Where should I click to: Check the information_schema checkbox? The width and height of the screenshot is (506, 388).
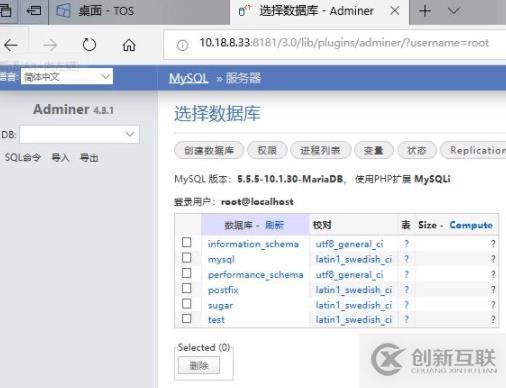coord(187,242)
